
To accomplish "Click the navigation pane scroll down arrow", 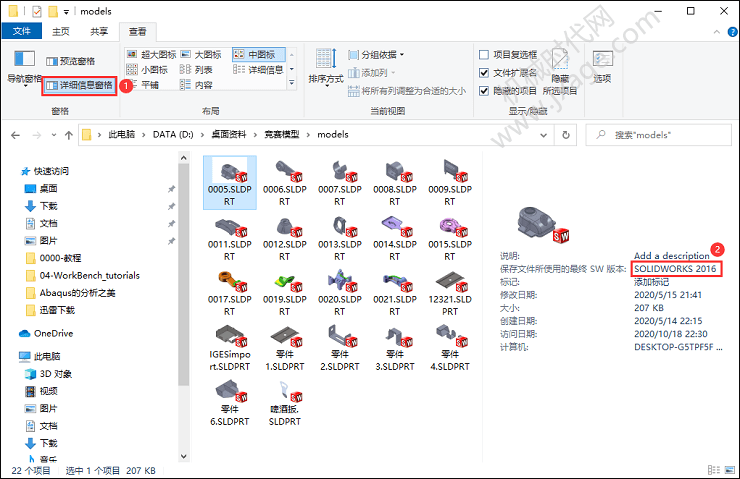I will 184,456.
